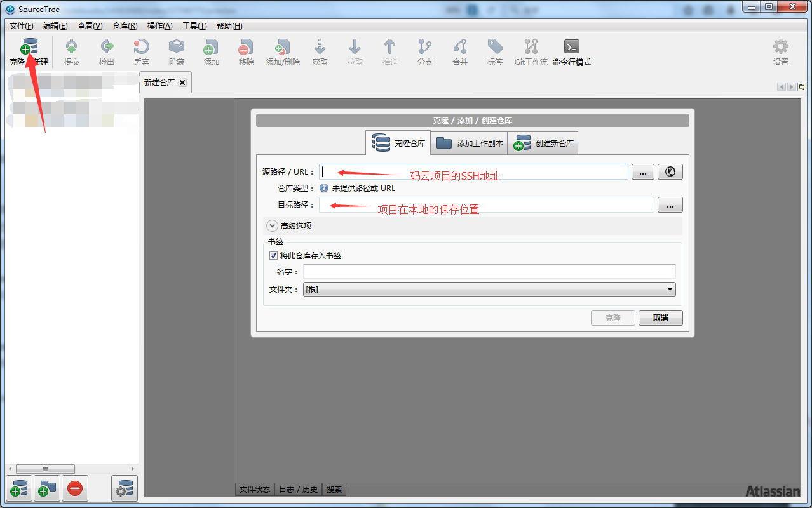812x508 pixels.
Task: Click the 取消 cancel button
Action: pos(661,317)
